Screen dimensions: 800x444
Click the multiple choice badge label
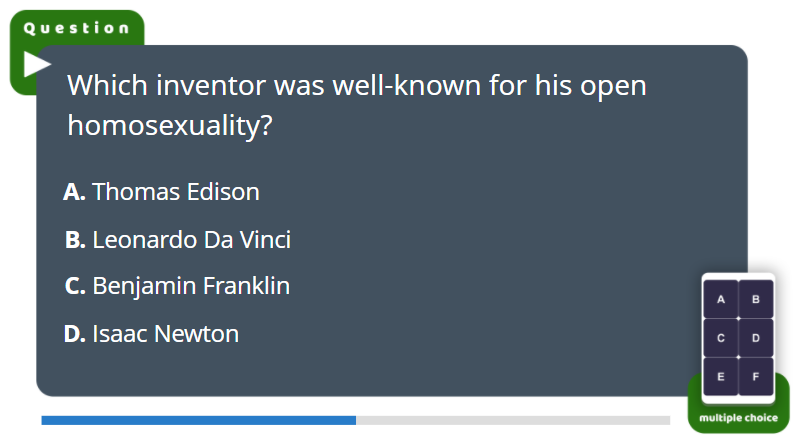pos(738,418)
